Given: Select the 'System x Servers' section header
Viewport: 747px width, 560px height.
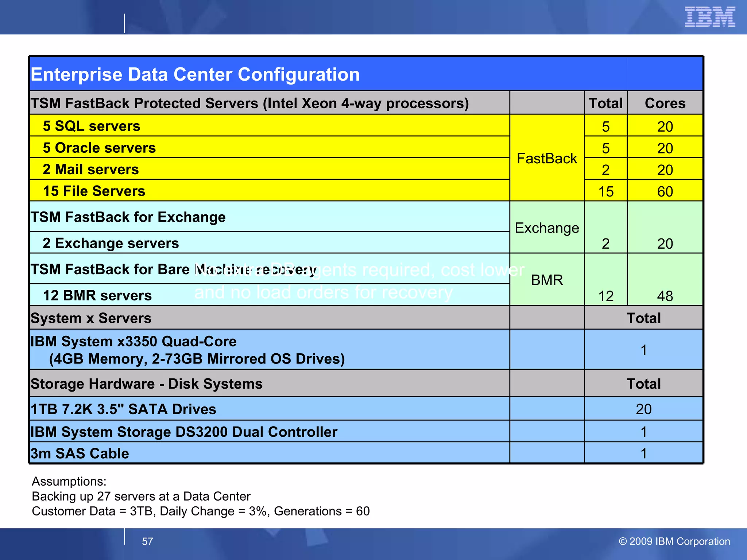Looking at the screenshot, I should click(91, 318).
